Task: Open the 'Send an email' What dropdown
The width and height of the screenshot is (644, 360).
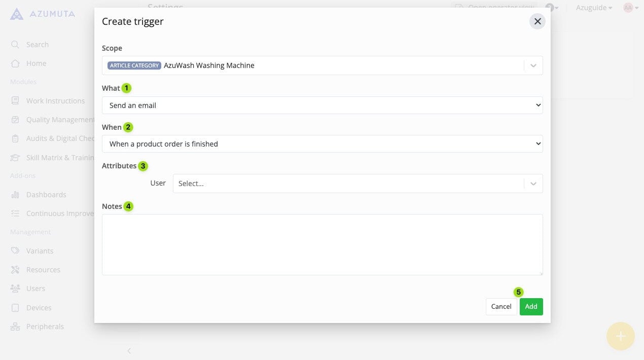Action: (322, 105)
